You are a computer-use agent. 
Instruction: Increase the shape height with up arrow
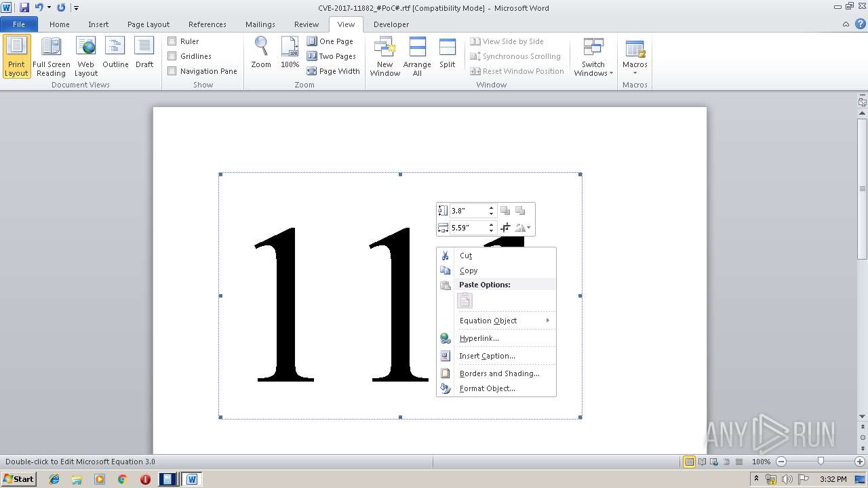click(x=492, y=208)
